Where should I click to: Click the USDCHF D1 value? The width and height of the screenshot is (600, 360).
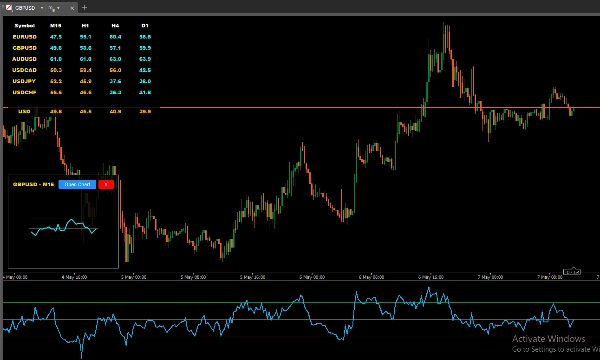[145, 92]
